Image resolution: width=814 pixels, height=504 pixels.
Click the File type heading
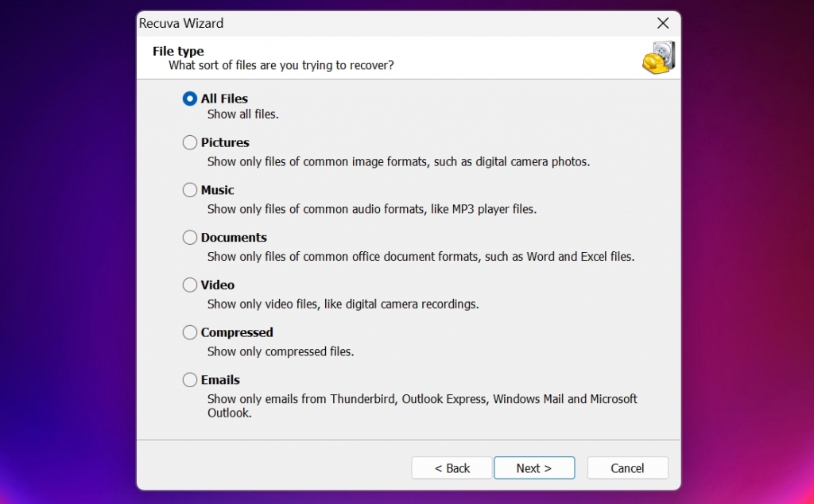click(179, 51)
